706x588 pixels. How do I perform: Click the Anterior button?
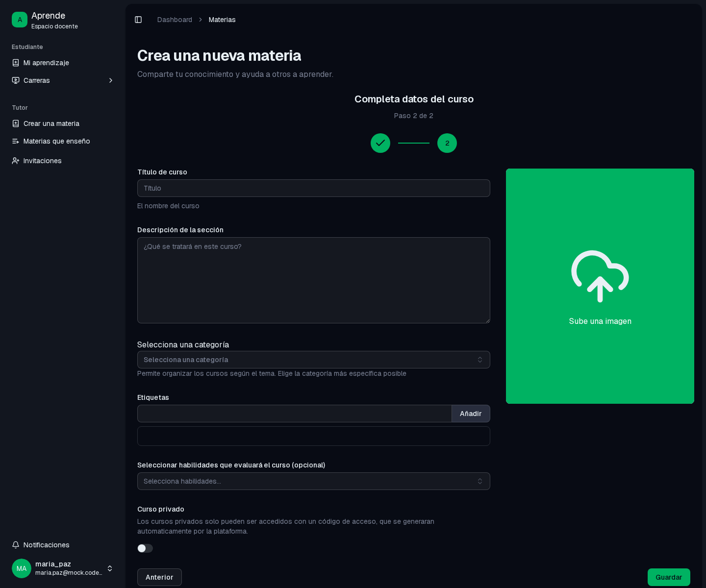click(159, 577)
